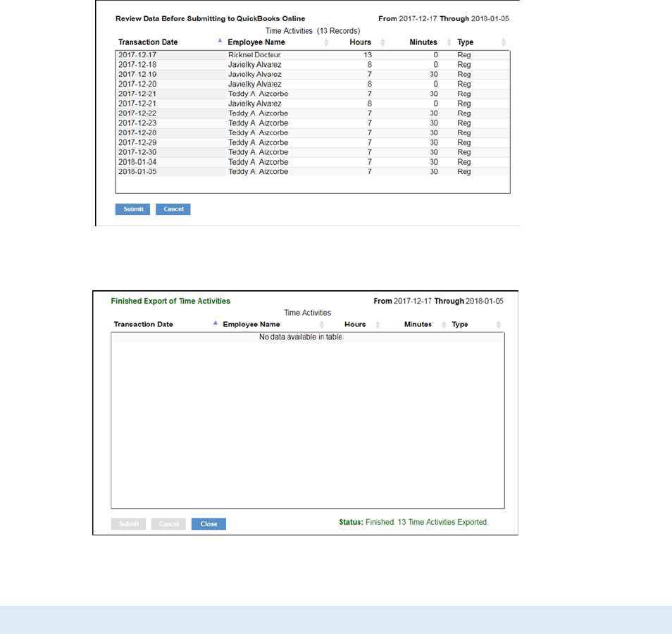Sort finished export table by Employee Name arrows
672x634 pixels.
pos(321,325)
